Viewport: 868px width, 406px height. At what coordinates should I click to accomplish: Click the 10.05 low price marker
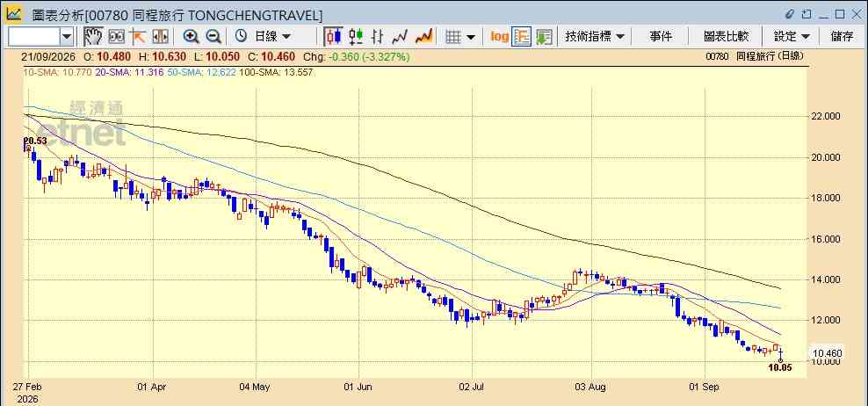[x=780, y=367]
